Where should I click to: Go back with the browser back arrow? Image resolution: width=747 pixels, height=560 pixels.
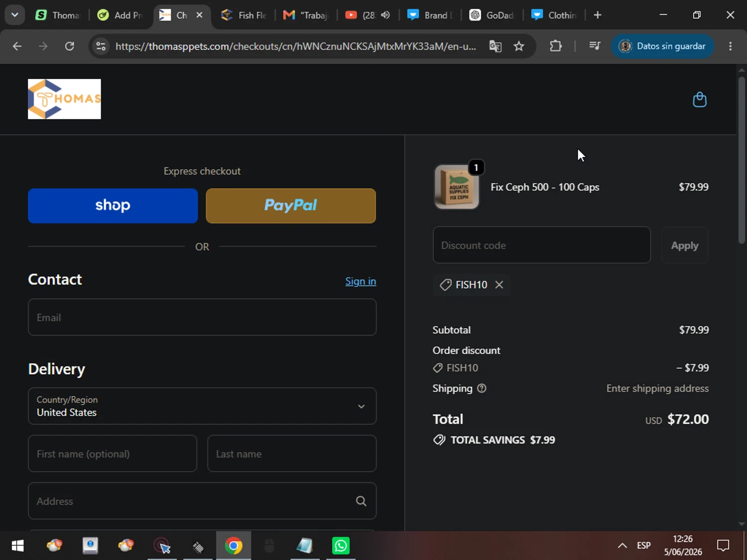pyautogui.click(x=17, y=46)
